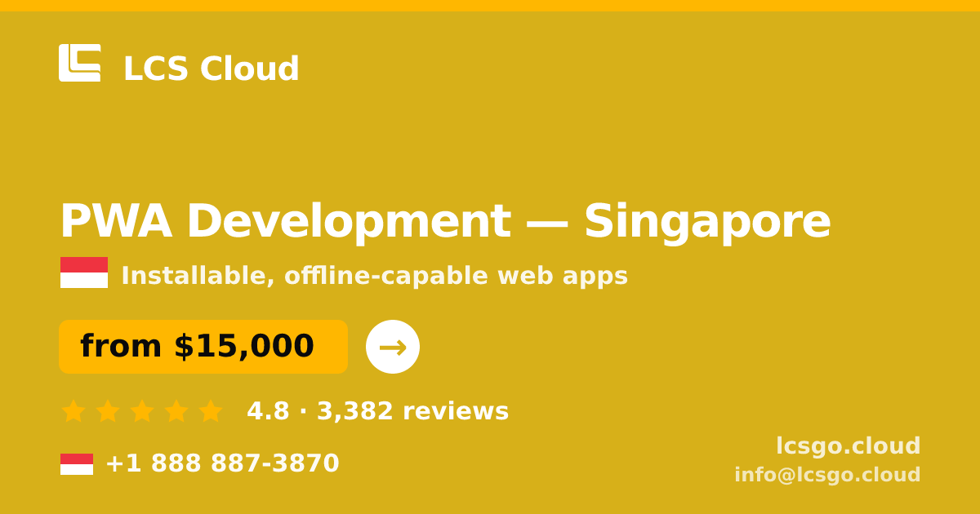
Task: Click the "Installable, offline-capable web apps" tagline
Action: coord(375,276)
